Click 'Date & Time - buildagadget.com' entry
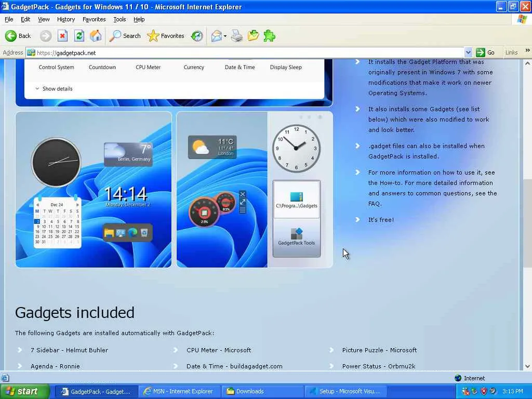Image resolution: width=532 pixels, height=399 pixels. point(234,366)
